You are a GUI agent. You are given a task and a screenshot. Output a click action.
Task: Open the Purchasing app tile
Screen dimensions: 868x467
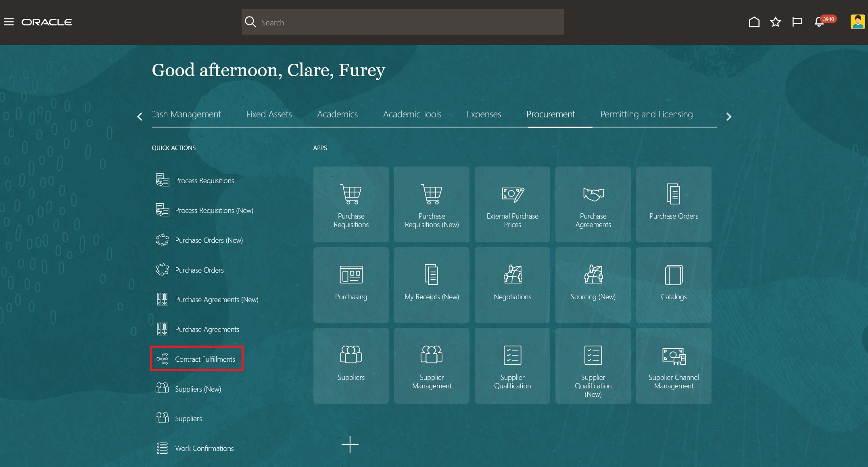click(351, 285)
